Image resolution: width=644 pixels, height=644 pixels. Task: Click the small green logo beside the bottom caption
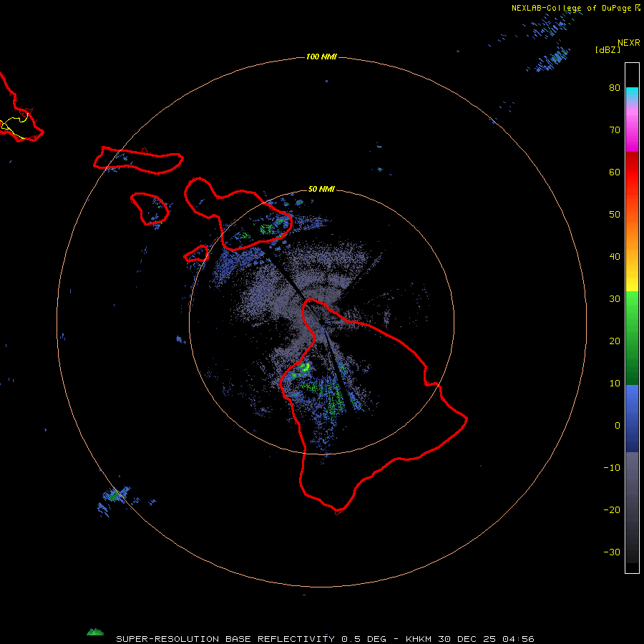95,632
